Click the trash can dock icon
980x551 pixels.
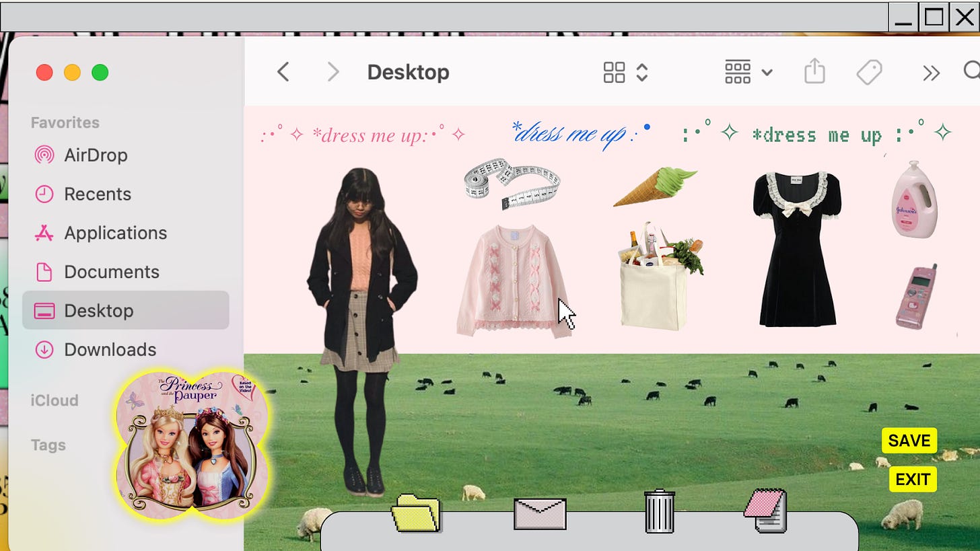tap(660, 511)
